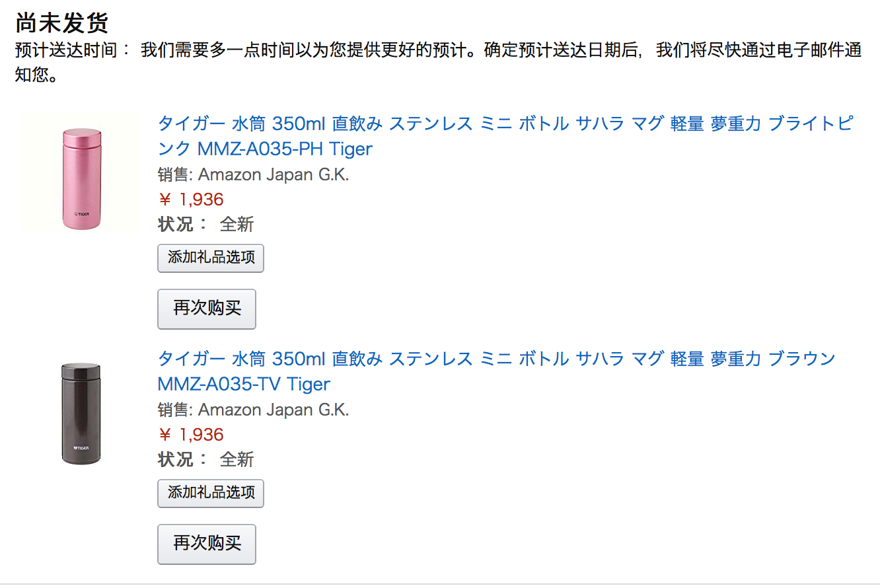Image resolution: width=880 pixels, height=588 pixels.
Task: Click the Amazon Japan G.K. seller text for the pink bottle
Action: [274, 175]
